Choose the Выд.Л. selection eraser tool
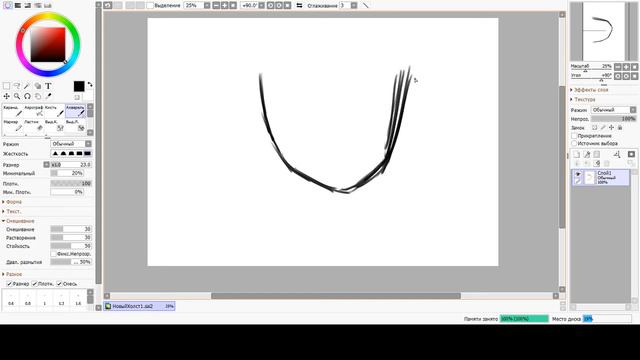The image size is (640, 360). click(x=76, y=125)
